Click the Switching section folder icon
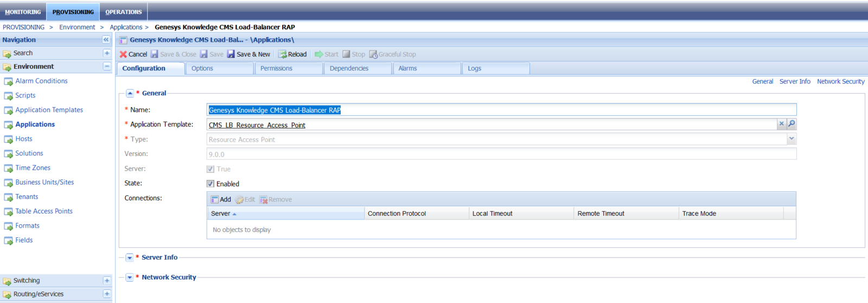 pos(7,281)
